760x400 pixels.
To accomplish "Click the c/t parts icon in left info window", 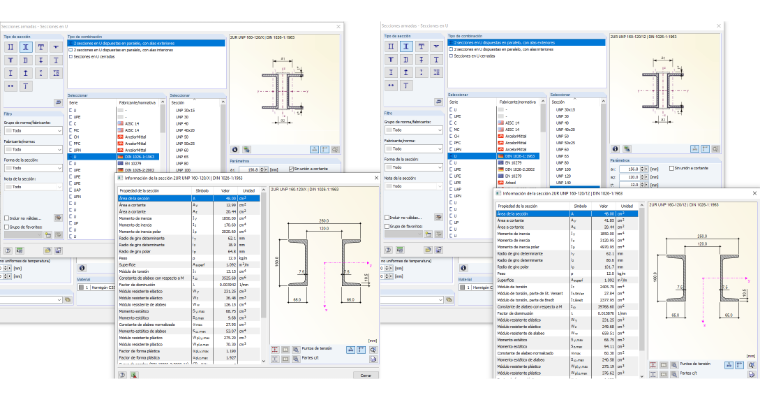I will point(275,359).
